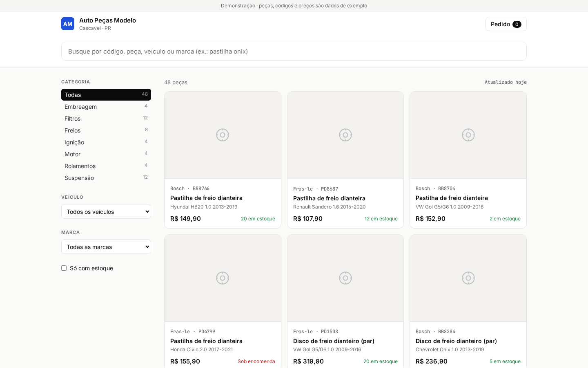Show only the Freios category
Image resolution: width=588 pixels, height=368 pixels.
pyautogui.click(x=106, y=130)
